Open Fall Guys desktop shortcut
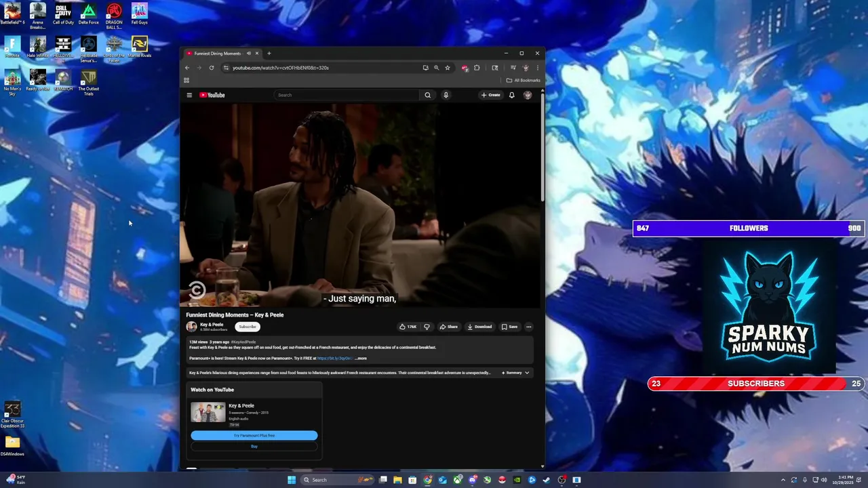Viewport: 868px width, 488px height. click(x=139, y=14)
